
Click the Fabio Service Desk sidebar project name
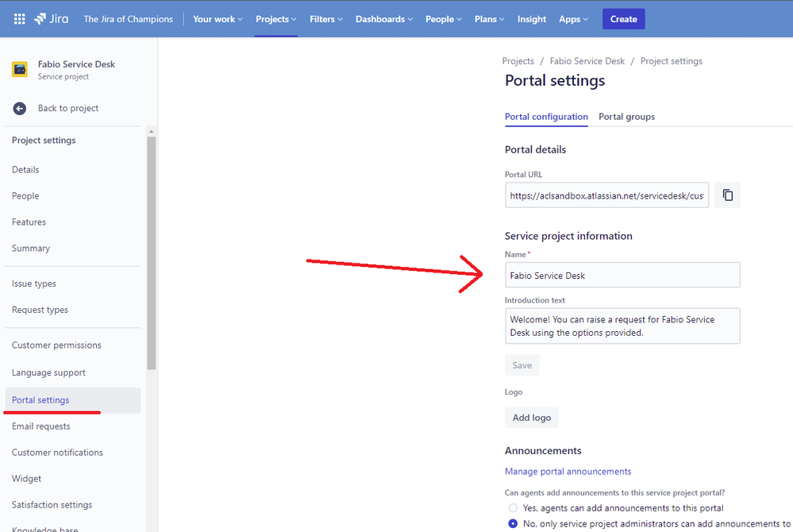click(x=76, y=64)
